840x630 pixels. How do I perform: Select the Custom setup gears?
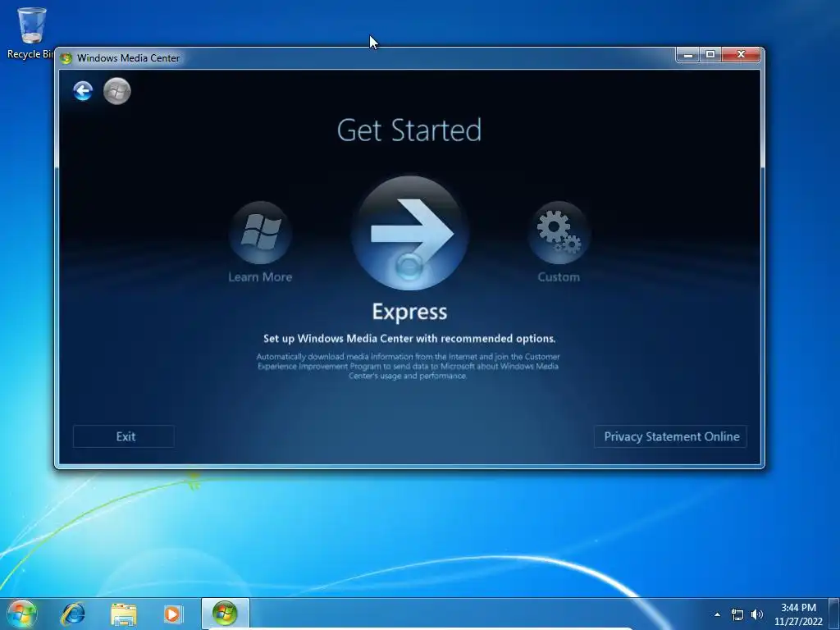click(x=559, y=242)
